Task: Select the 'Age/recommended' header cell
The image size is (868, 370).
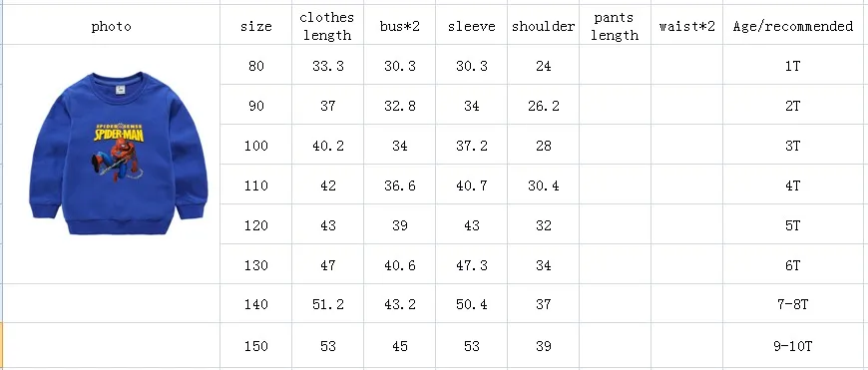Action: tap(795, 26)
